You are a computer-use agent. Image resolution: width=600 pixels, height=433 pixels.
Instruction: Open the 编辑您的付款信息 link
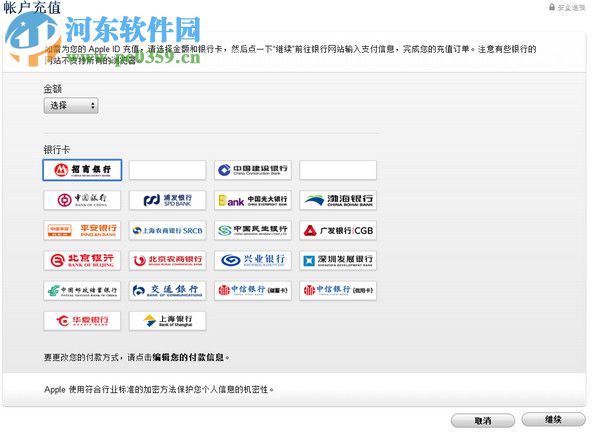[188, 357]
